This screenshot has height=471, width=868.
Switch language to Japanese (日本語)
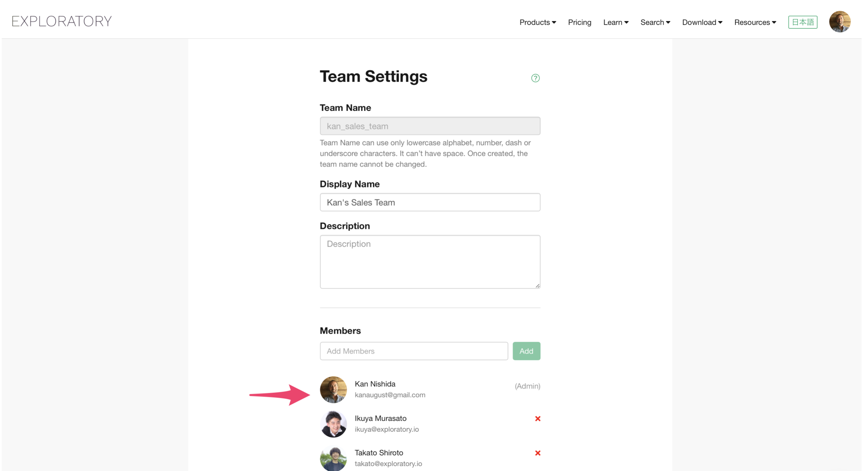click(802, 22)
